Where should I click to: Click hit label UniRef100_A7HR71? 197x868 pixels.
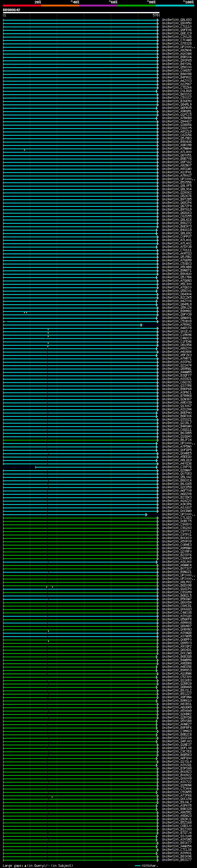[177, 358]
